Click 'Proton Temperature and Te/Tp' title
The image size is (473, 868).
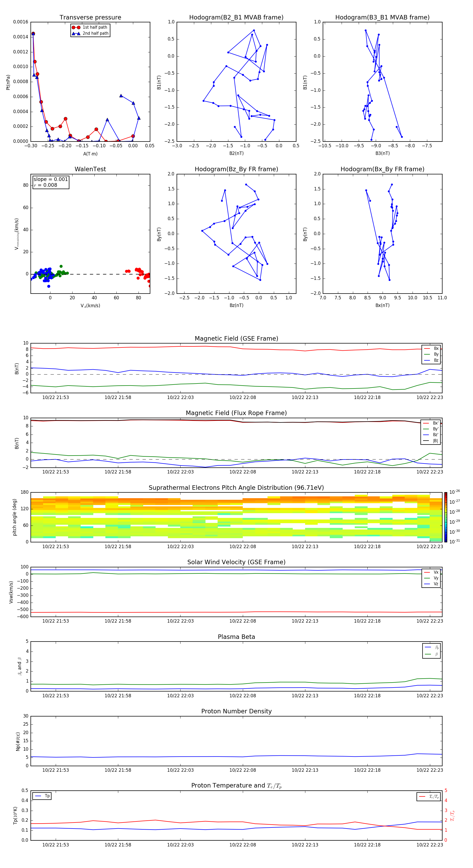tap(236, 786)
